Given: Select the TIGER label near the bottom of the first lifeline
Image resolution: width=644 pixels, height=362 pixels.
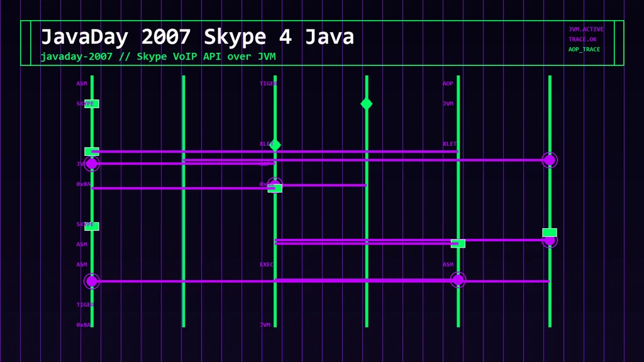Looking at the screenshot, I should pos(85,305).
